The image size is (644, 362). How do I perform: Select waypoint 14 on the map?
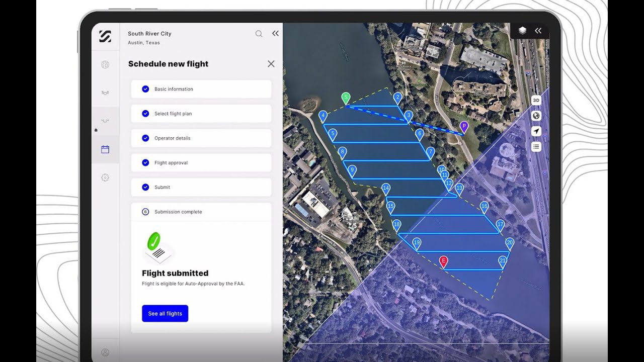(x=386, y=189)
